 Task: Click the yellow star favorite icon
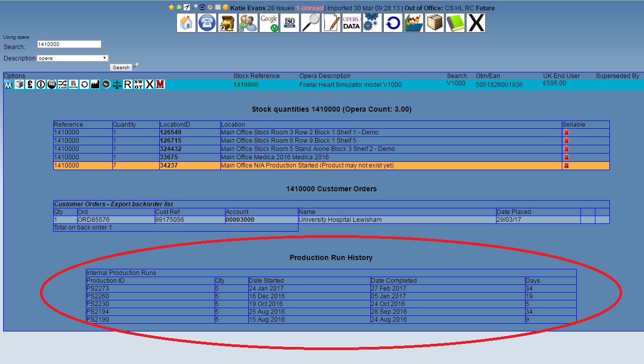click(x=171, y=8)
